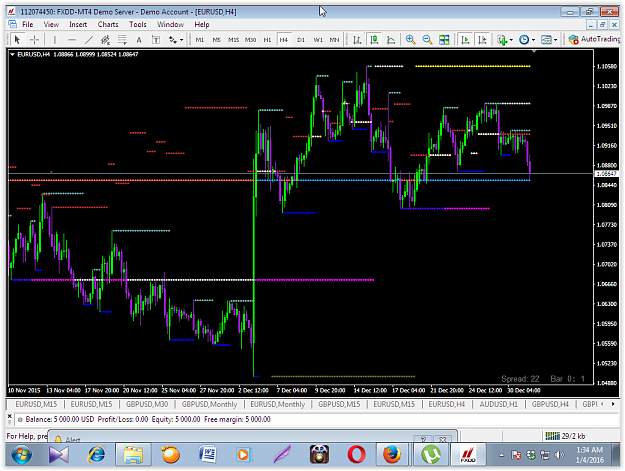This screenshot has width=625, height=471.
Task: Show hidden tray icons arrow
Action: click(501, 455)
